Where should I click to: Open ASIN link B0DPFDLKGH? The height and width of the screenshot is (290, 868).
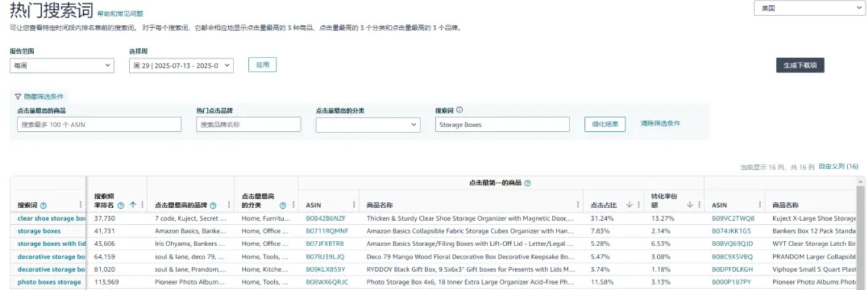(x=733, y=269)
